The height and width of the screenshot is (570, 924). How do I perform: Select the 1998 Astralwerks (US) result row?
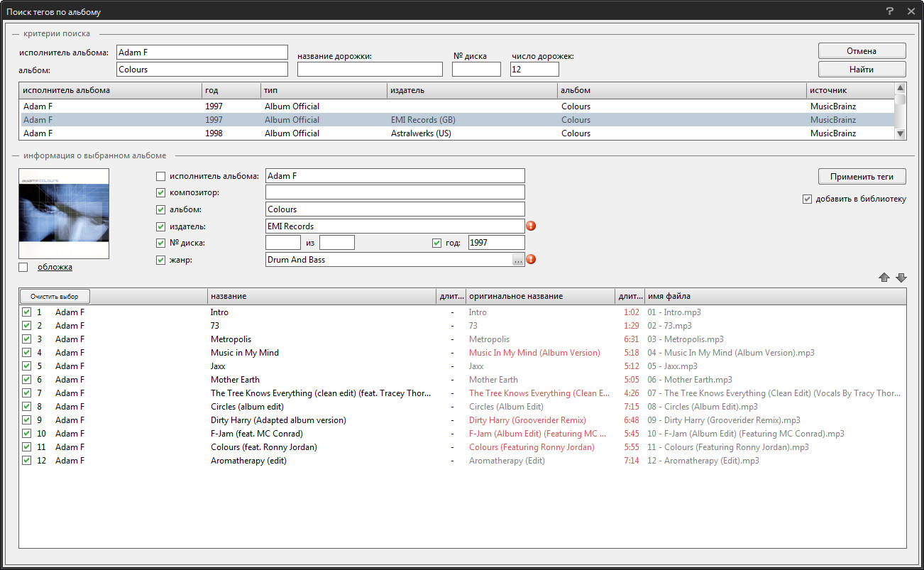click(457, 133)
